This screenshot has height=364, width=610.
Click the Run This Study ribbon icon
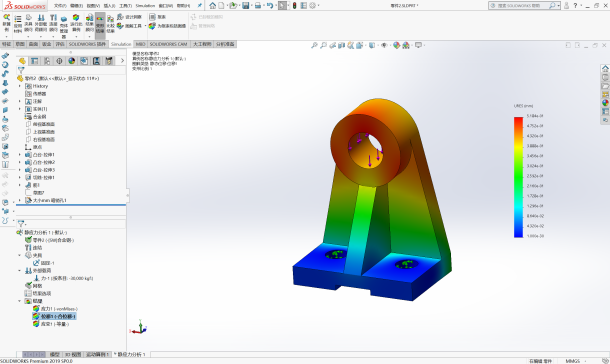[x=76, y=24]
